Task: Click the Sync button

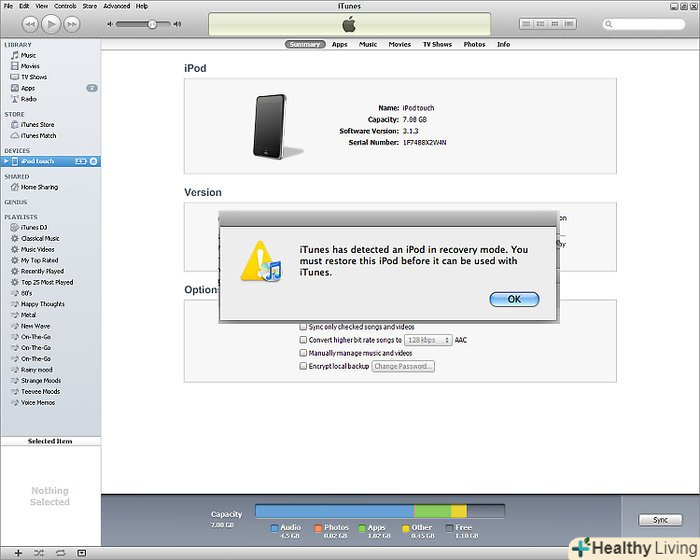Action: (660, 520)
